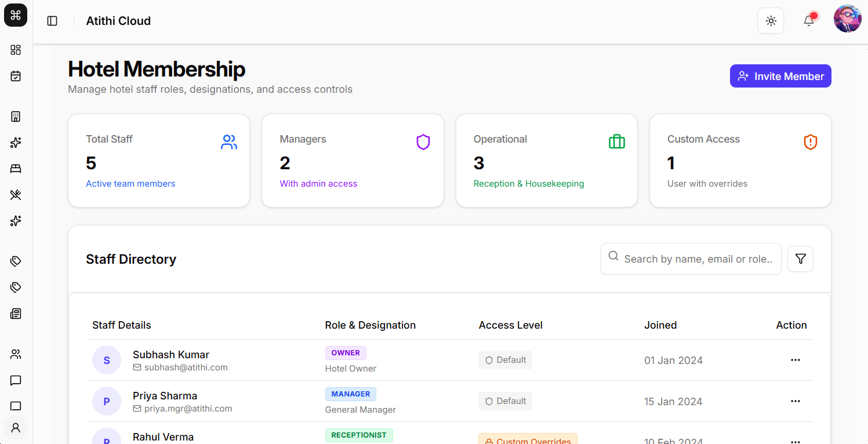Click the bed icon for room management
Image resolution: width=868 pixels, height=444 pixels.
click(x=16, y=168)
